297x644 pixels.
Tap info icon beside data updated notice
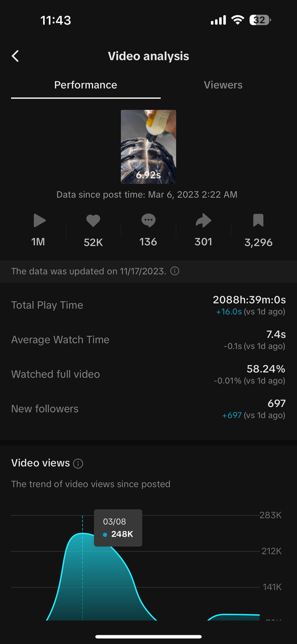(x=175, y=271)
